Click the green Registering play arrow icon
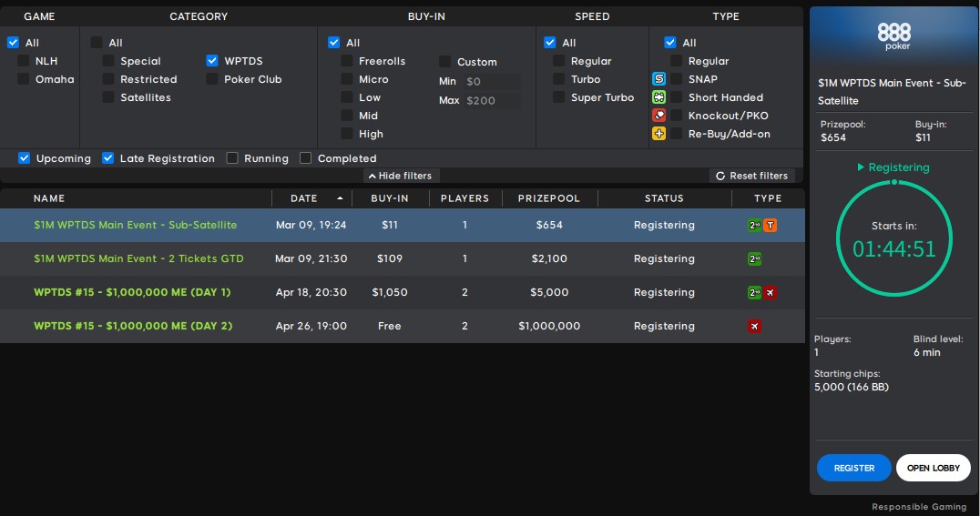 pyautogui.click(x=861, y=167)
